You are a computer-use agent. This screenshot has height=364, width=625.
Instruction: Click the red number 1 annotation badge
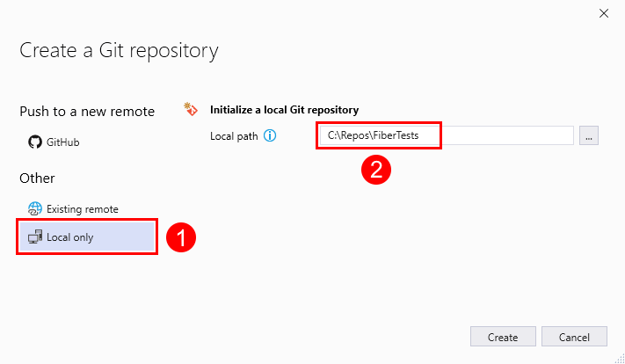coord(180,237)
